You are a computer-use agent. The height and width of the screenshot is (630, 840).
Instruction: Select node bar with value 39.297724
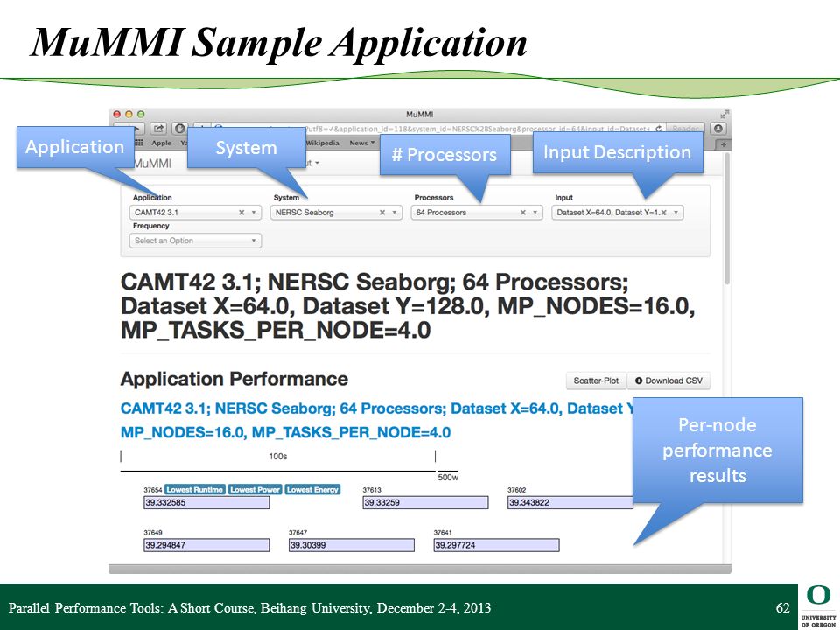[497, 545]
